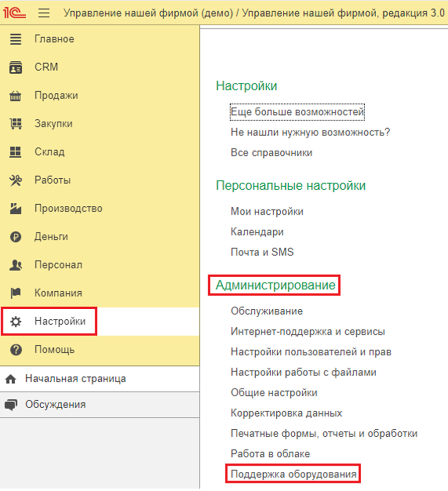Click the Помощь question mark icon

16,350
